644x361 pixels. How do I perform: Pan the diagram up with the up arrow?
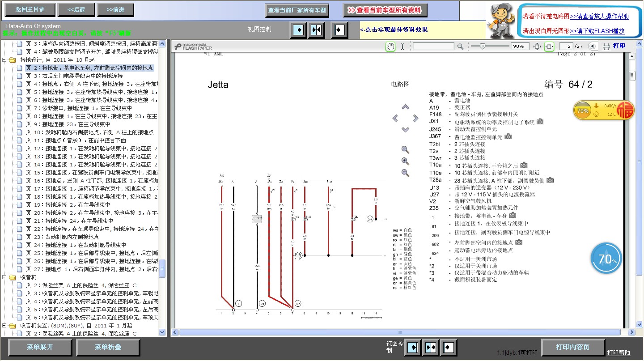405,107
